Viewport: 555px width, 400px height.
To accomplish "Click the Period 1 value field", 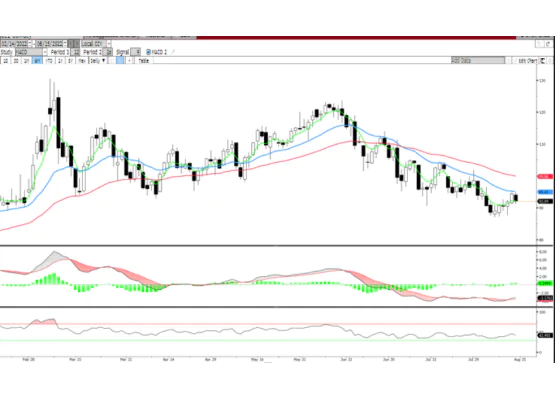I will (x=75, y=52).
